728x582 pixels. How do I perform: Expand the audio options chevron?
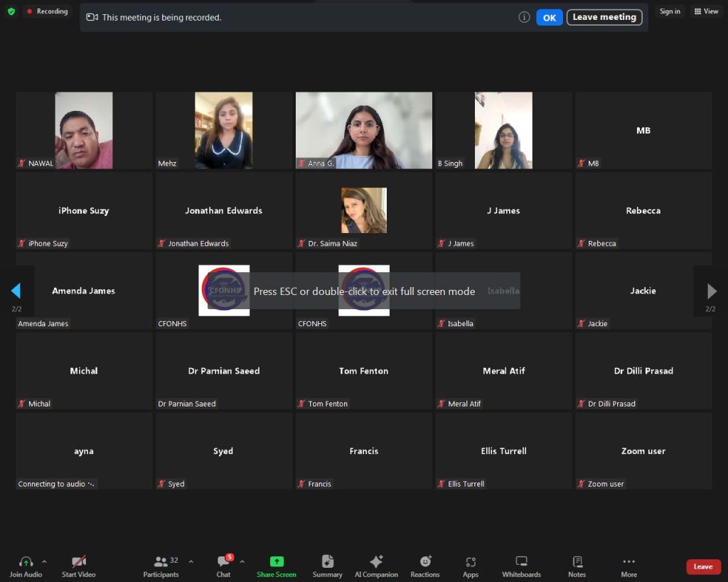[44, 561]
